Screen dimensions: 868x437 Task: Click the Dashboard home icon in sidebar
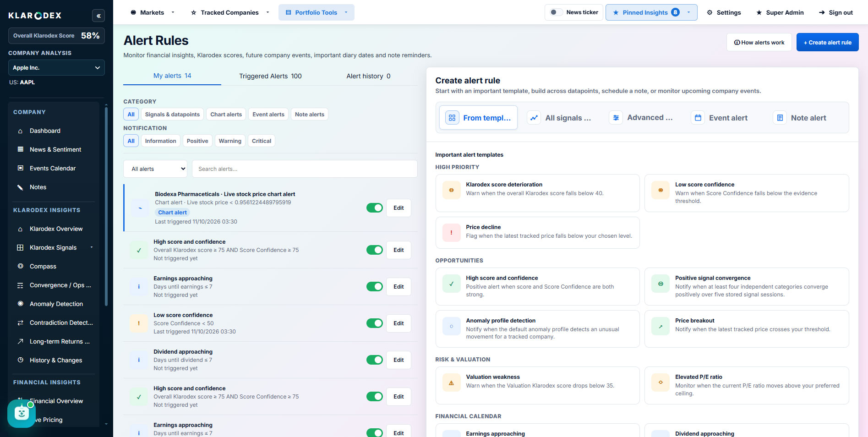coord(20,131)
